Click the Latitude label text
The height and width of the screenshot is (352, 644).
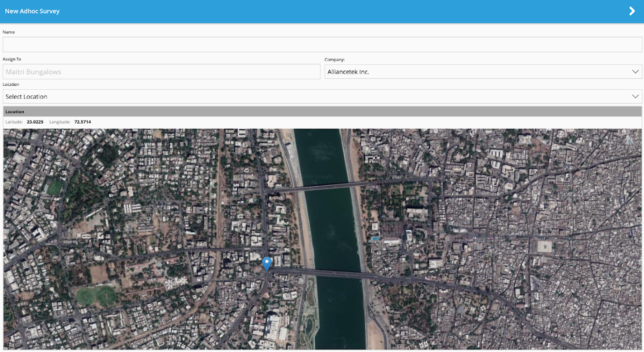pos(14,122)
